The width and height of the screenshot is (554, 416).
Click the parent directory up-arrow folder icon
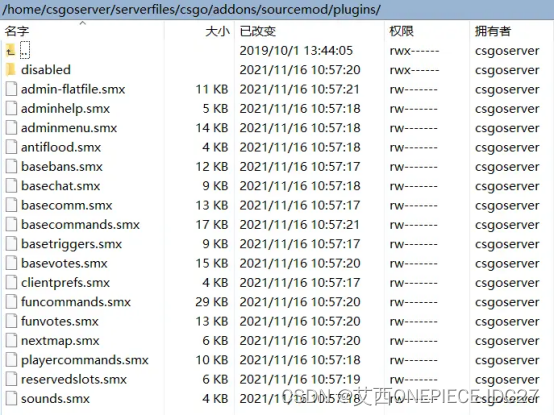click(11, 51)
